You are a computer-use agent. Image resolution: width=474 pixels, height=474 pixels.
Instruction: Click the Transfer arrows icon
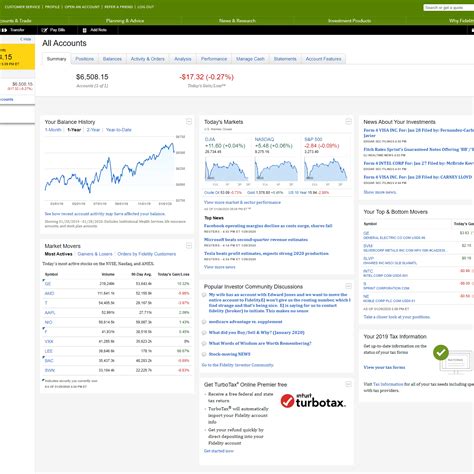point(4,30)
